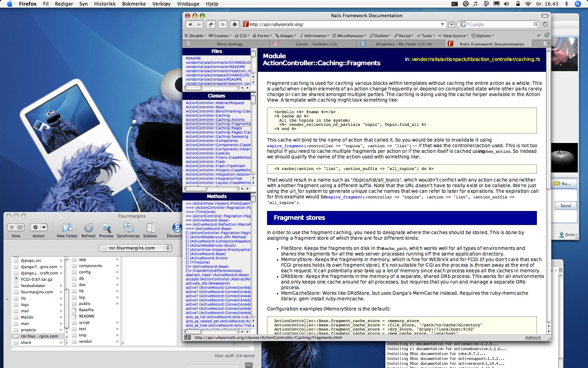Open the acts_as_tree method link

218,325
